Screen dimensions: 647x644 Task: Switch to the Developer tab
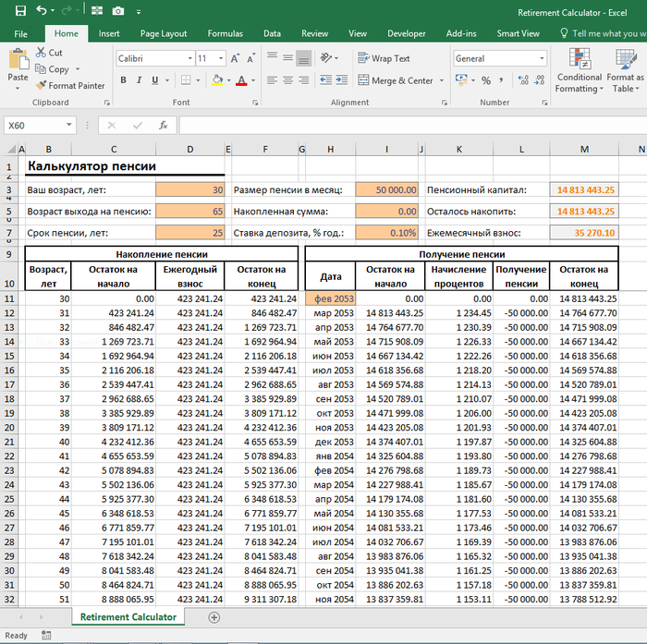406,34
